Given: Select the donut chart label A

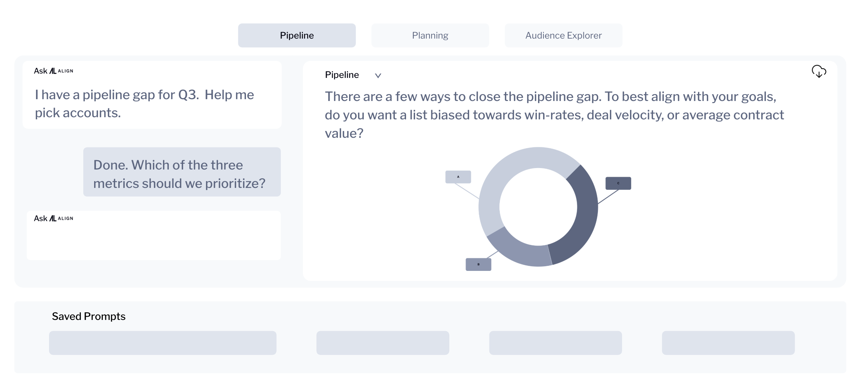Looking at the screenshot, I should click(458, 176).
